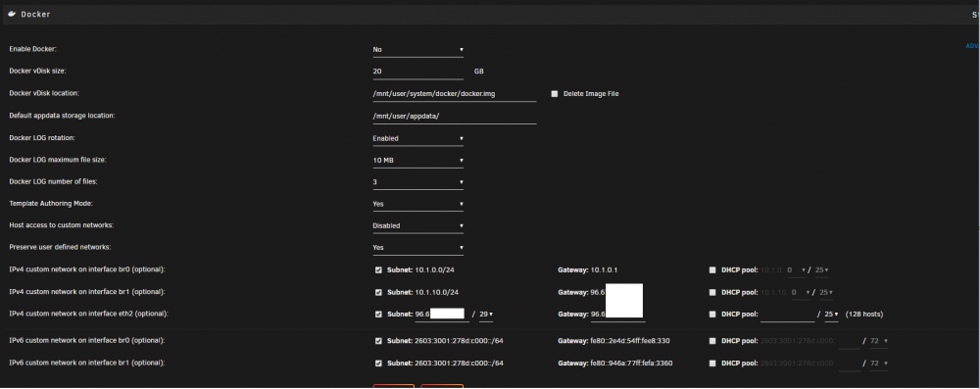This screenshot has width=980, height=389.
Task: Enable DHCP pool for IPv6 br1 network
Action: tap(712, 364)
